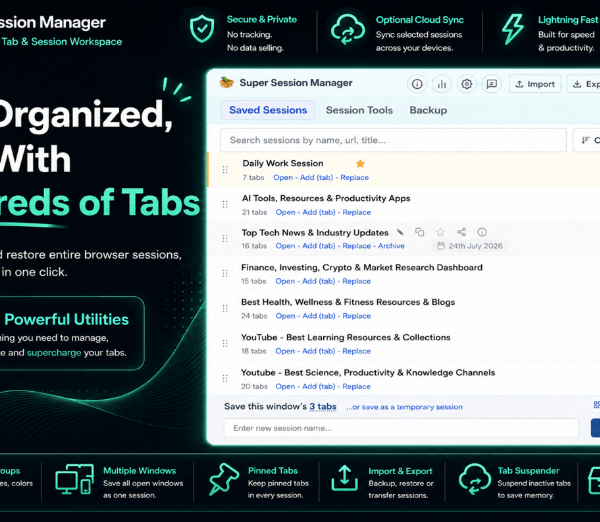Viewport: 600px width, 522px height.
Task: Click the Optional Cloud Sync cloud icon
Action: tap(347, 29)
